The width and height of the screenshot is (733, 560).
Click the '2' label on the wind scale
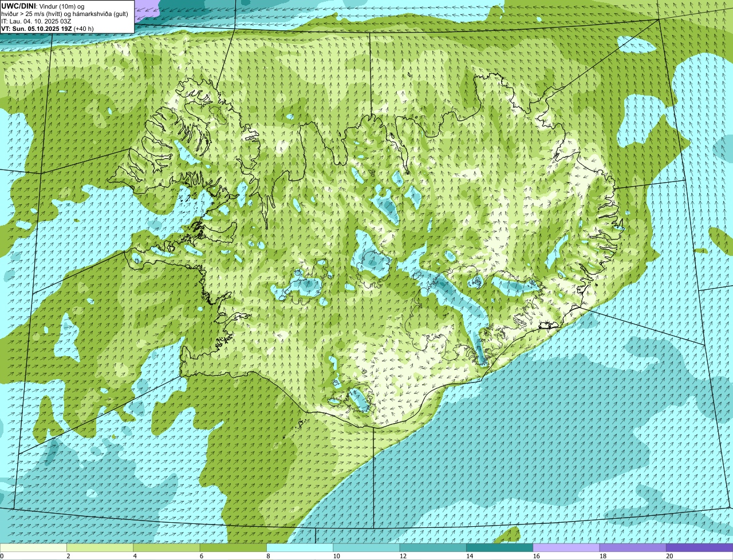(x=68, y=556)
